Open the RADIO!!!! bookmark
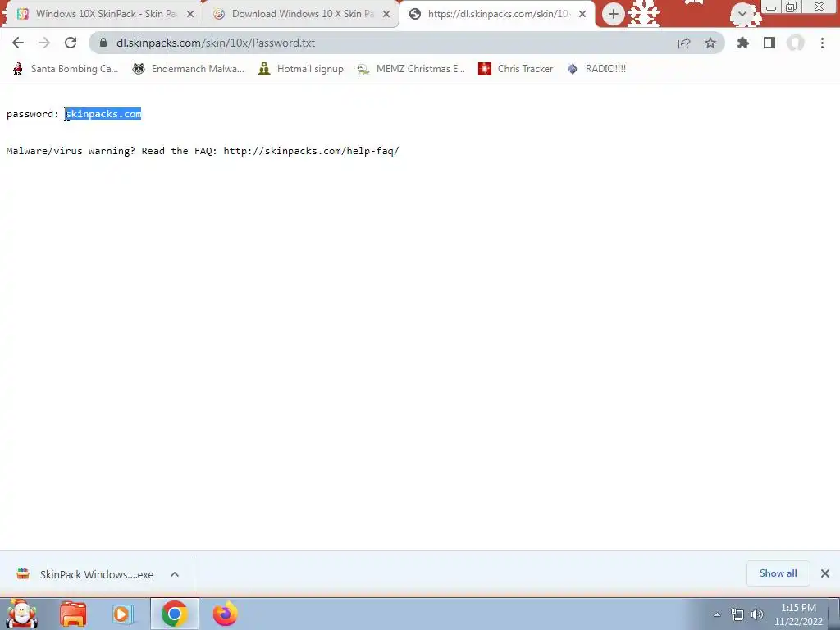 pos(596,69)
